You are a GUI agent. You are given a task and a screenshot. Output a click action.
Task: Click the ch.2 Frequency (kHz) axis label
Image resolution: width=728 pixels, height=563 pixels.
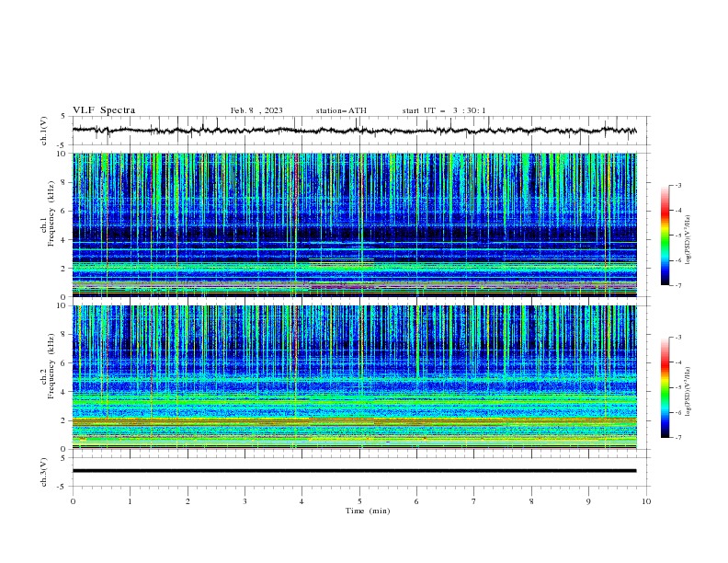[x=48, y=366]
